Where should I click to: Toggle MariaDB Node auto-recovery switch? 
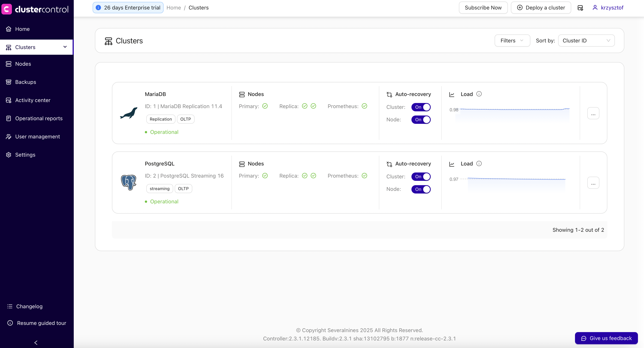pos(421,120)
